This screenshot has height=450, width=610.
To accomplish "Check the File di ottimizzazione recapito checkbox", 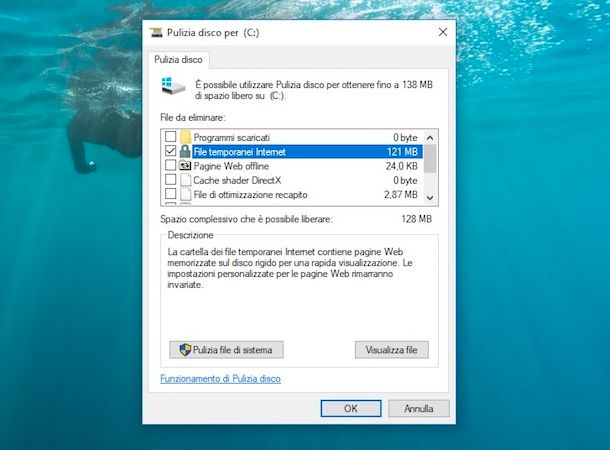I will coord(170,193).
